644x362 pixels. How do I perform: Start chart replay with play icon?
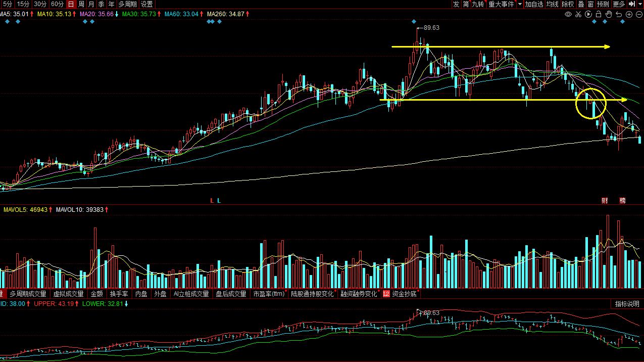click(x=588, y=14)
